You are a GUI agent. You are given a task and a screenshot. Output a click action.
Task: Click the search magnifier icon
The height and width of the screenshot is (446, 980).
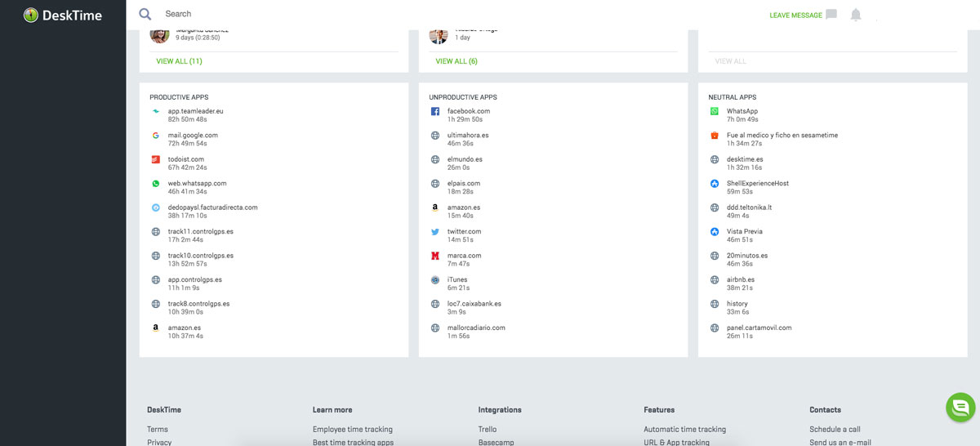point(145,14)
